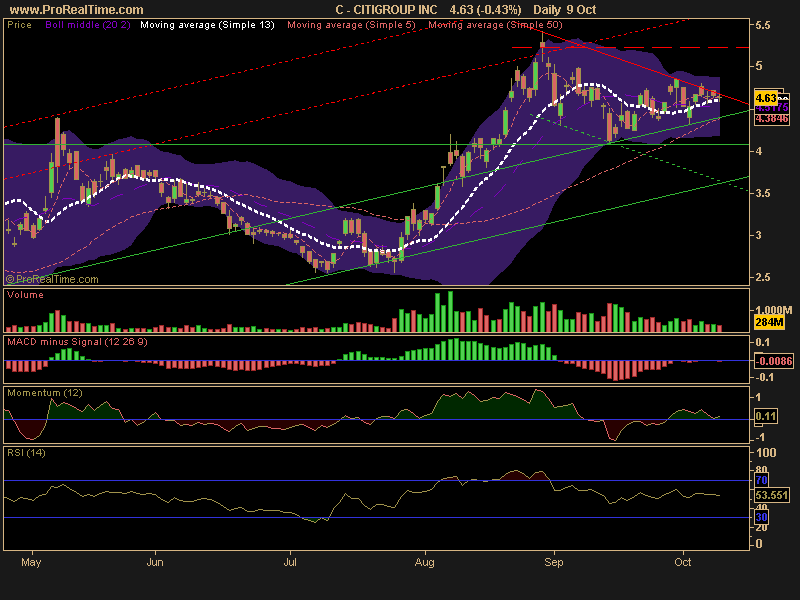
Task: Click the 4.63 current price tag
Action: point(765,98)
